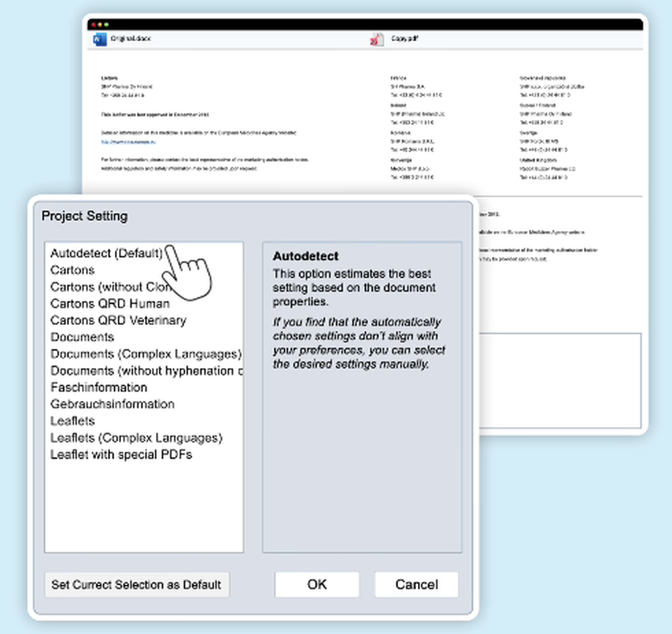The width and height of the screenshot is (672, 634).
Task: Dismiss dialog with Cancel button
Action: click(x=417, y=584)
